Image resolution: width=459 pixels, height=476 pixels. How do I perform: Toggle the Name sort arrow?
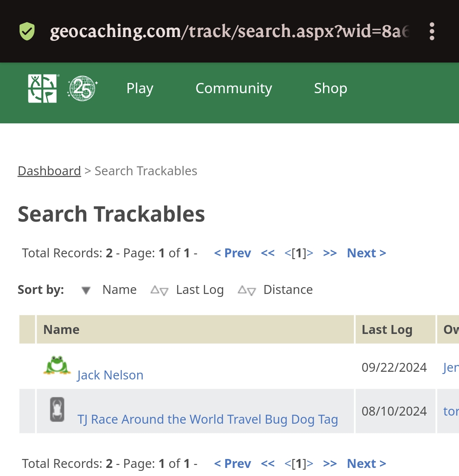click(x=86, y=291)
